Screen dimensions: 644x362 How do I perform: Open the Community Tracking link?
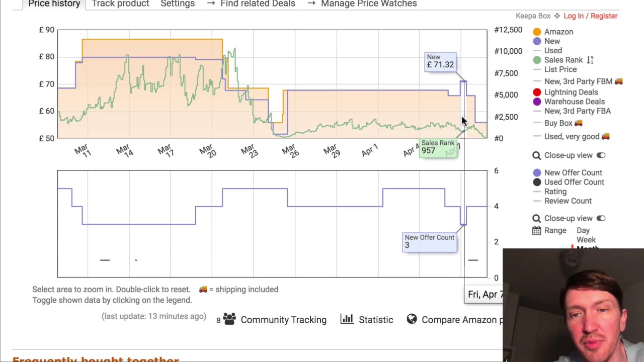283,320
